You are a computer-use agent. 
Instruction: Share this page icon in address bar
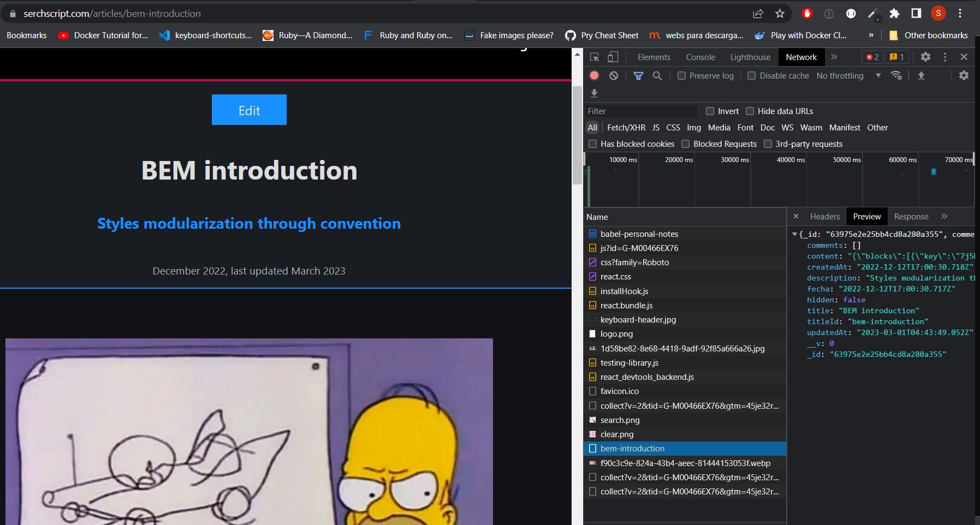pos(758,14)
